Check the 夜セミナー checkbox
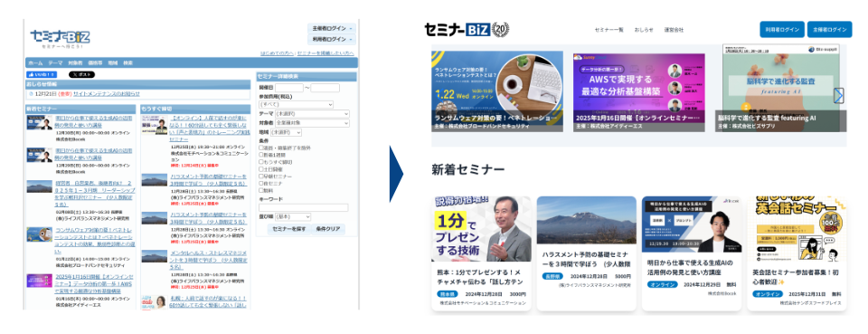The image size is (868, 334). click(261, 184)
